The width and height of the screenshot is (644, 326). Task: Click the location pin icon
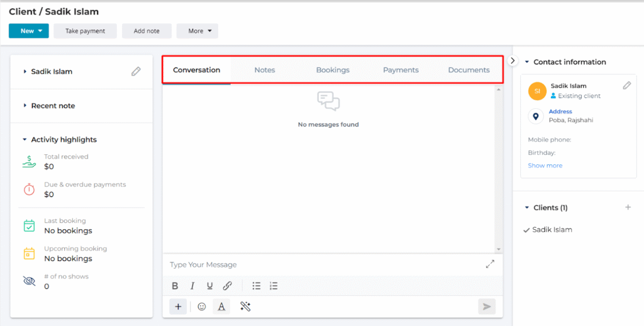pyautogui.click(x=536, y=116)
